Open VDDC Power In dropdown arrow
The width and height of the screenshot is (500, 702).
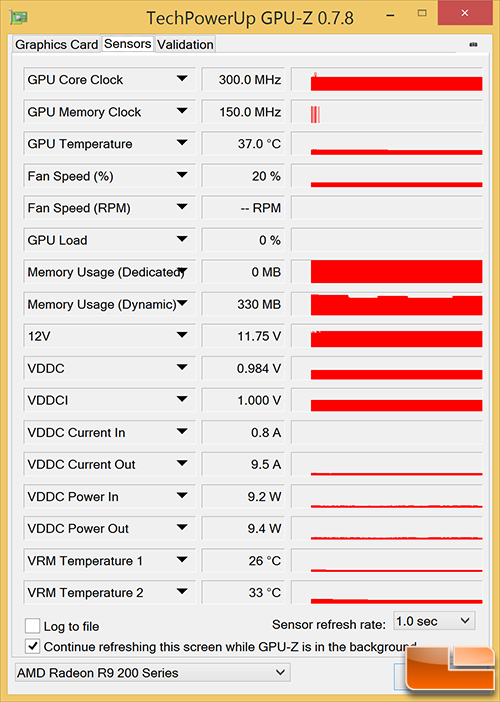(182, 495)
